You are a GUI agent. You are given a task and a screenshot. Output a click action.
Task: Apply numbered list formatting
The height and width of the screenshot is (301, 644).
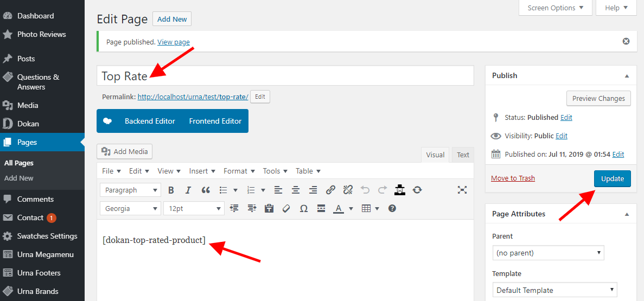[251, 190]
